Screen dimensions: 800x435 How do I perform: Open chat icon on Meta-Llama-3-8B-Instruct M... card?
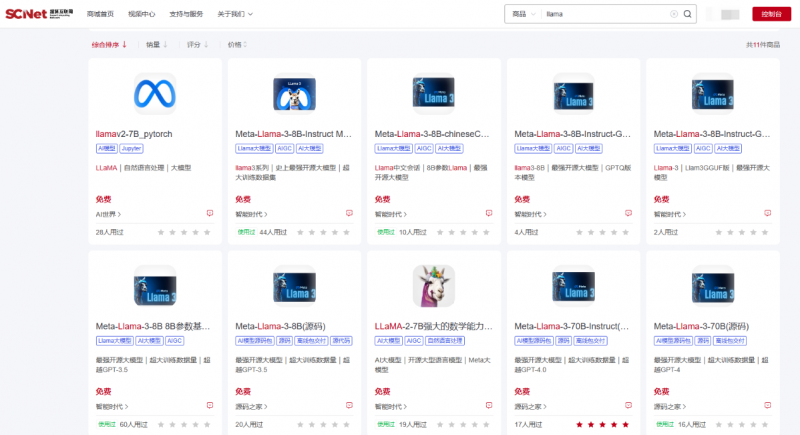pos(349,213)
